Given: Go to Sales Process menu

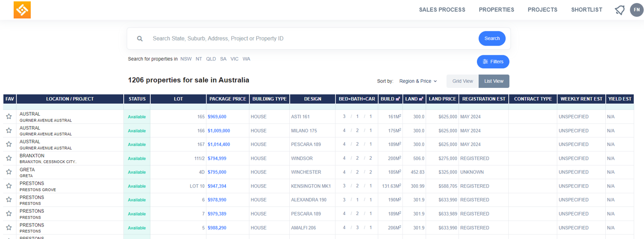Looking at the screenshot, I should (x=442, y=10).
